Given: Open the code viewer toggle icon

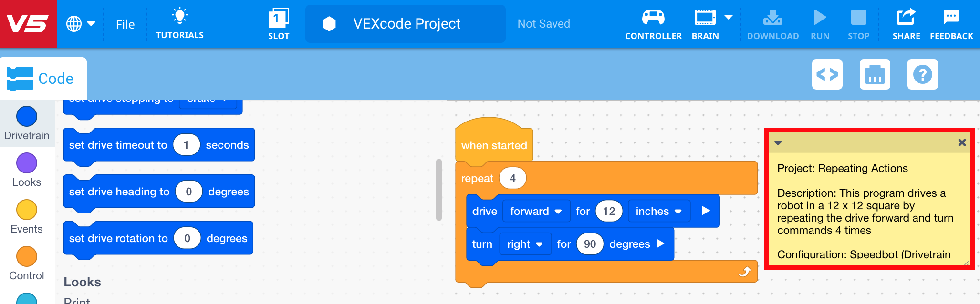Looking at the screenshot, I should 827,74.
